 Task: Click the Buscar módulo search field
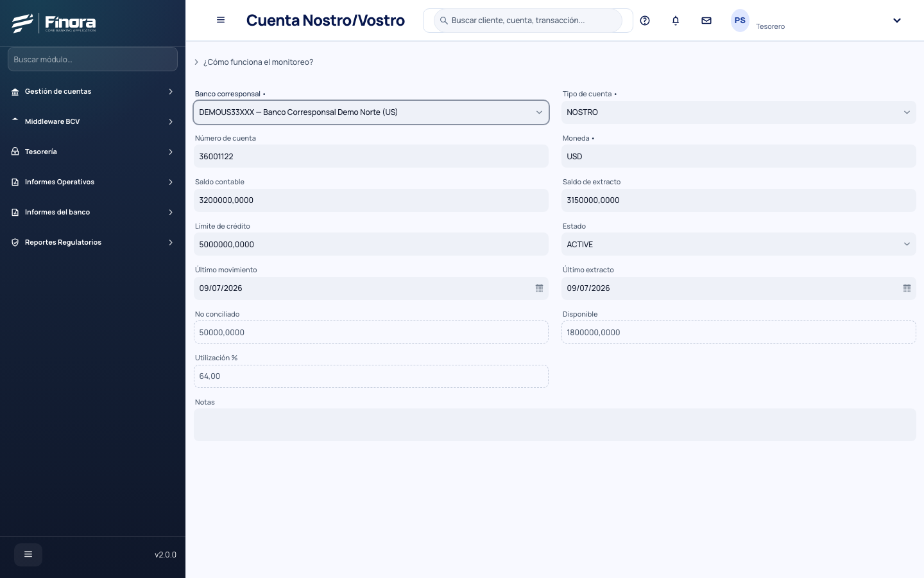click(92, 59)
